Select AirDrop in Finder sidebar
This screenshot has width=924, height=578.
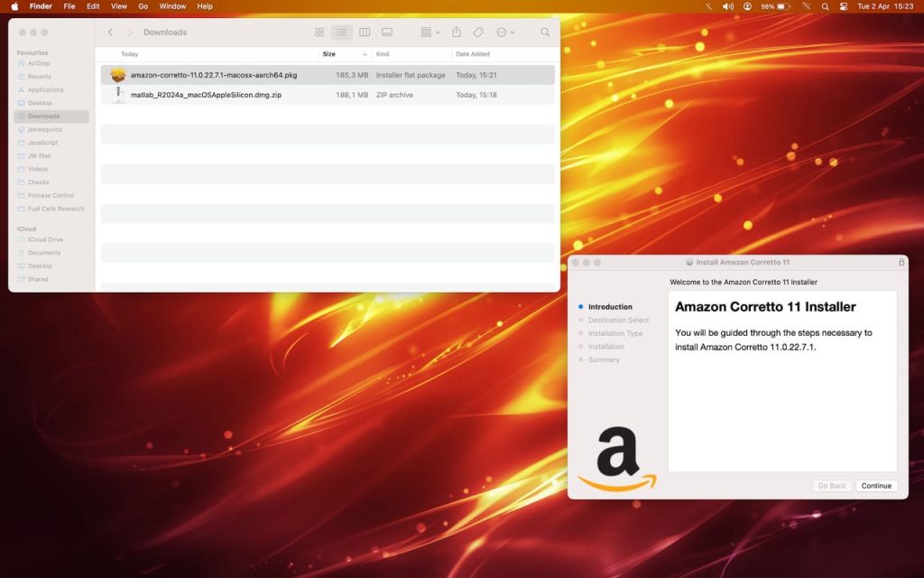click(x=38, y=63)
